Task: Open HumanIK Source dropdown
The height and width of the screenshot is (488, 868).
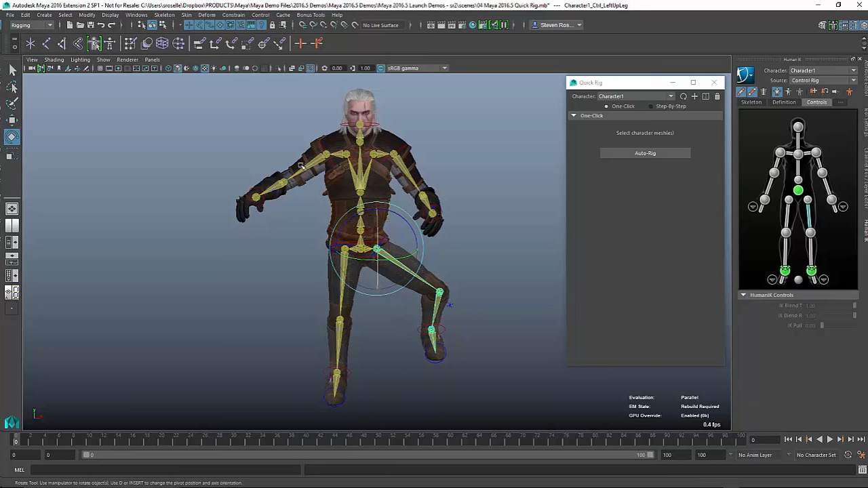Action: [823, 81]
